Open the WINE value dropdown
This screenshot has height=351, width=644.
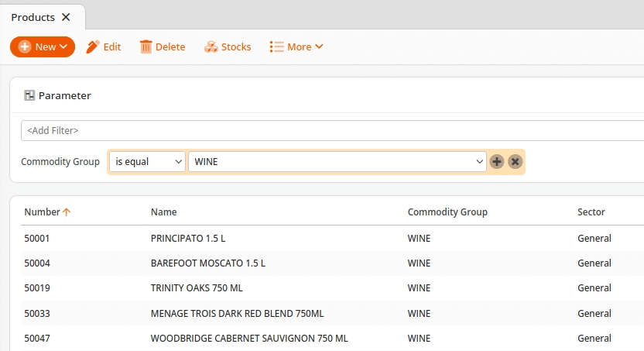click(337, 161)
